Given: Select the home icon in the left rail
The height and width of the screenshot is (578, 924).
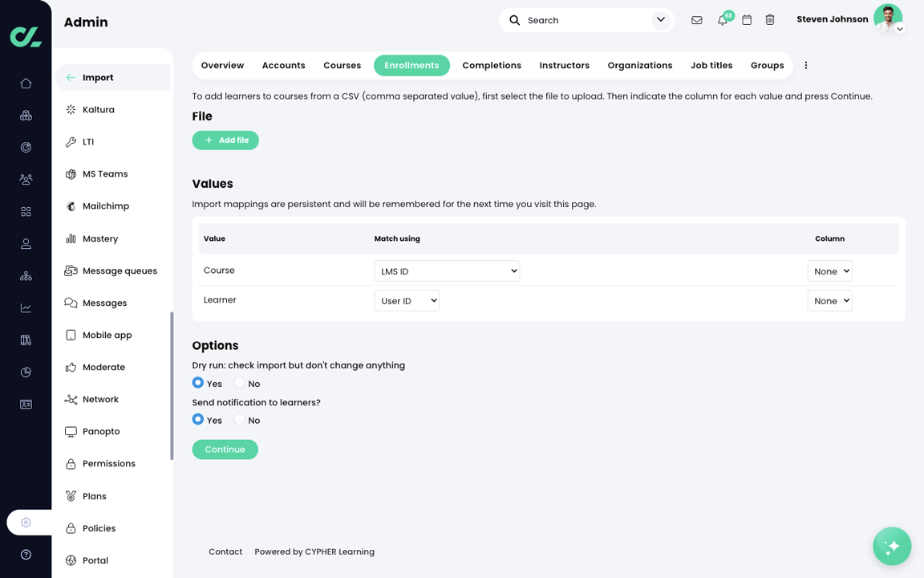Looking at the screenshot, I should [26, 83].
